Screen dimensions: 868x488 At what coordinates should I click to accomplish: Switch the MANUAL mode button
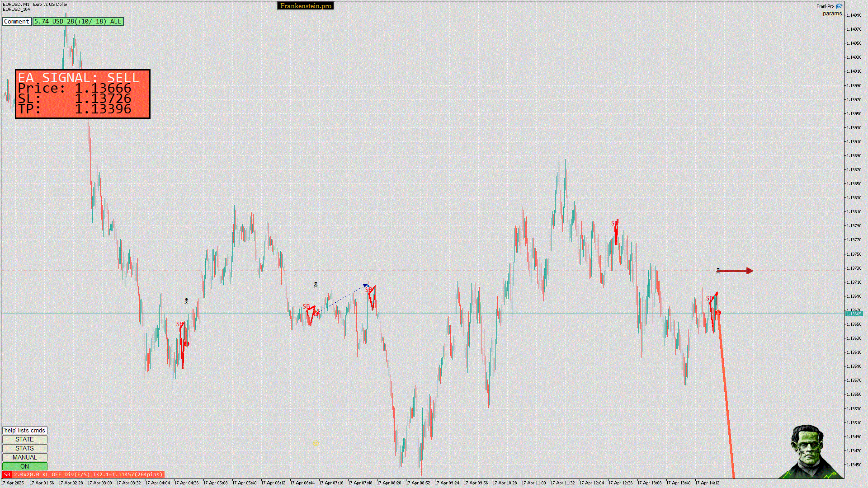coord(24,457)
